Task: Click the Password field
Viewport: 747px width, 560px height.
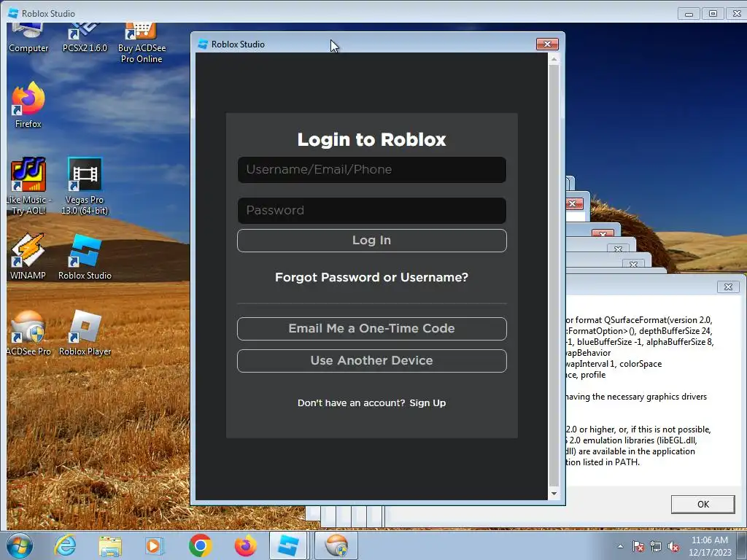Action: pyautogui.click(x=371, y=211)
